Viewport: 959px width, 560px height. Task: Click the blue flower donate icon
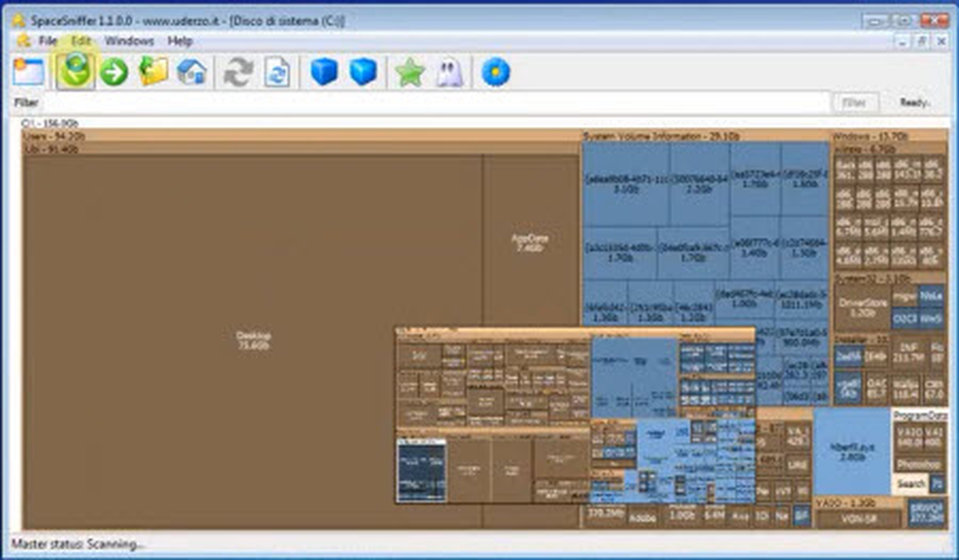point(495,73)
